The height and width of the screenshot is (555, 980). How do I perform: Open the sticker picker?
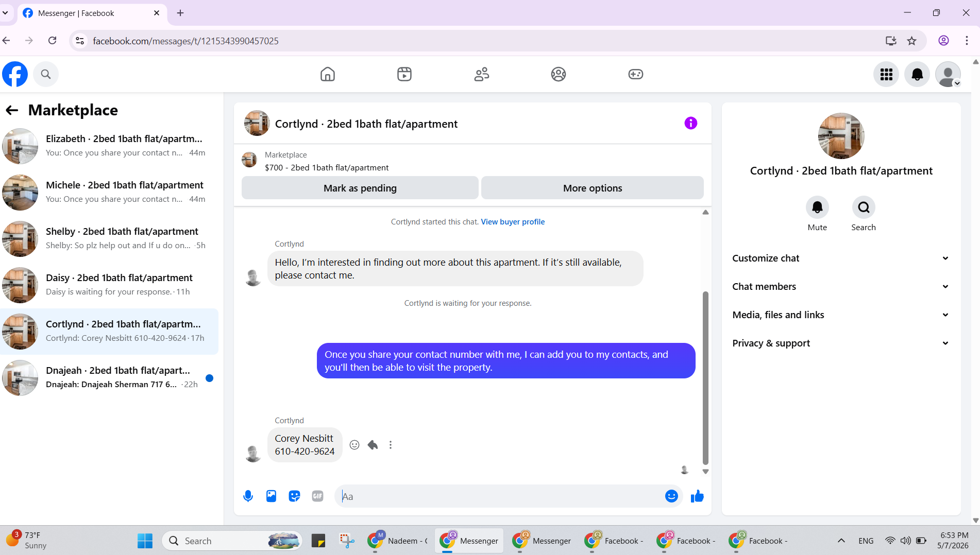[294, 496]
